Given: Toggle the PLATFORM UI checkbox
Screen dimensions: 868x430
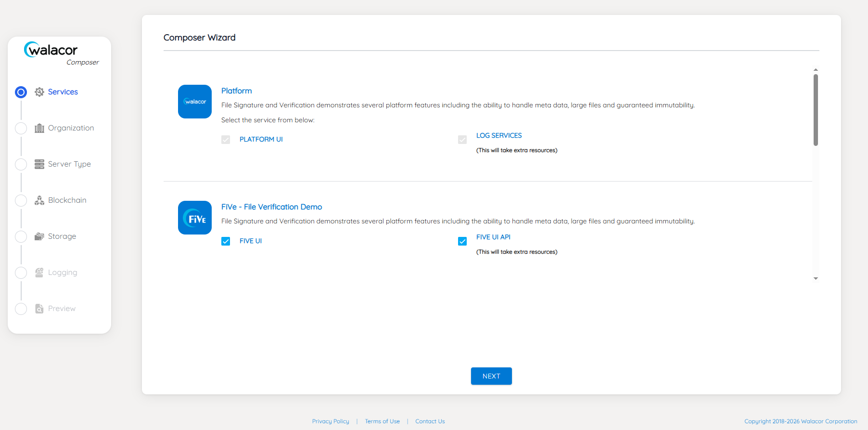Looking at the screenshot, I should [x=226, y=140].
